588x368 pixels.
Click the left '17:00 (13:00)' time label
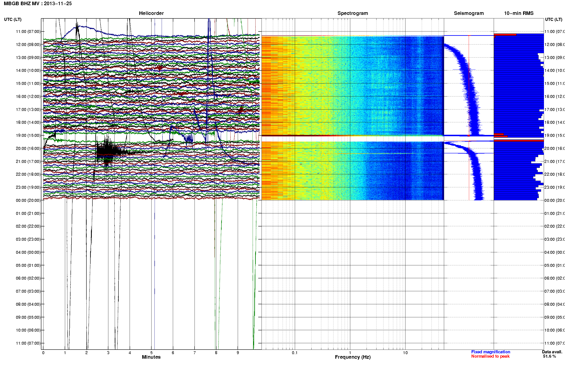pos(28,109)
